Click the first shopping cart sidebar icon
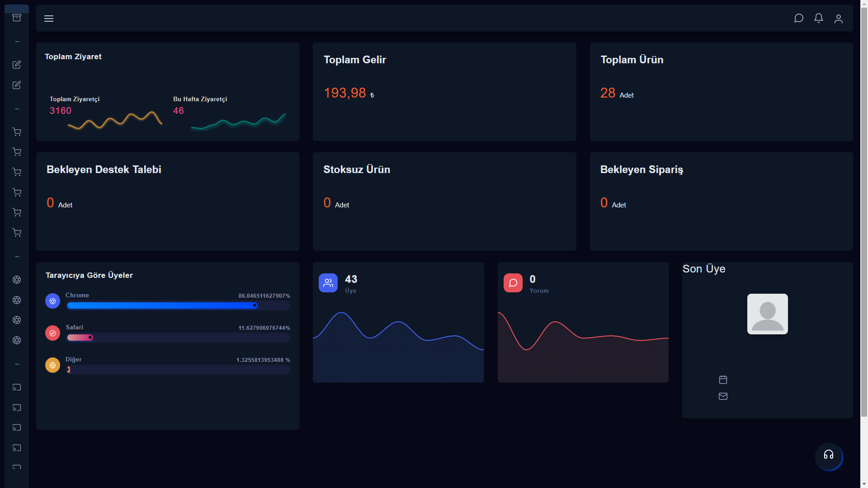 (17, 132)
